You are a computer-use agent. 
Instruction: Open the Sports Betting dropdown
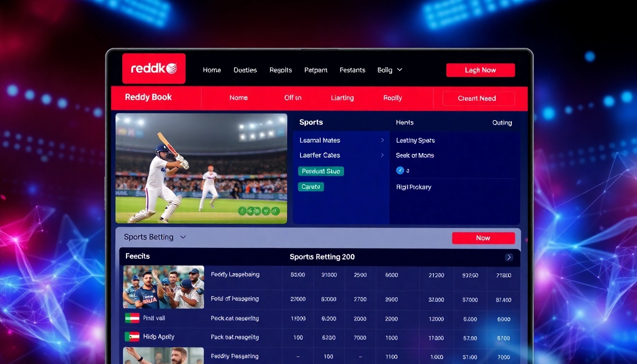pyautogui.click(x=155, y=237)
